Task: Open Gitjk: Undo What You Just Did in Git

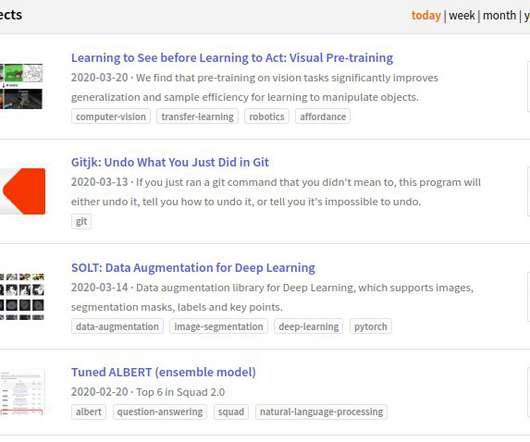Action: tap(170, 162)
